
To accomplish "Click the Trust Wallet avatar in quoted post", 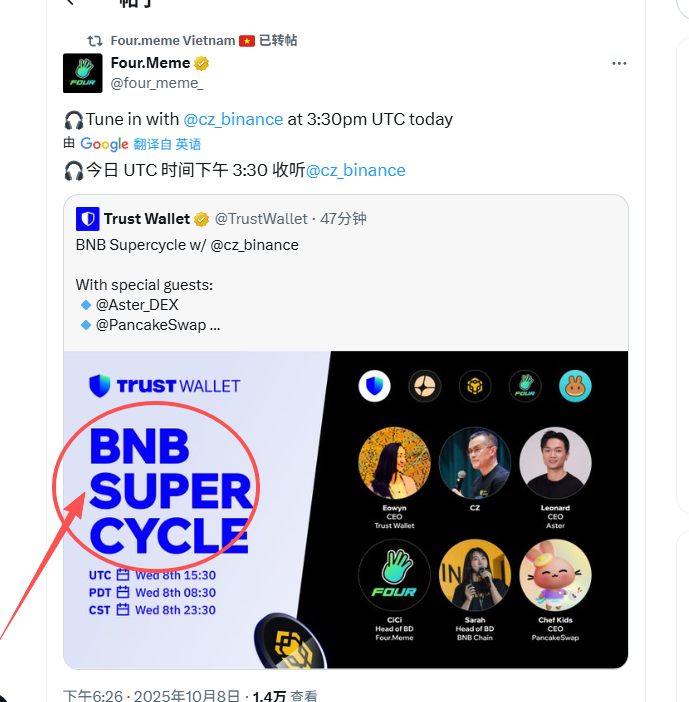I will coord(88,219).
